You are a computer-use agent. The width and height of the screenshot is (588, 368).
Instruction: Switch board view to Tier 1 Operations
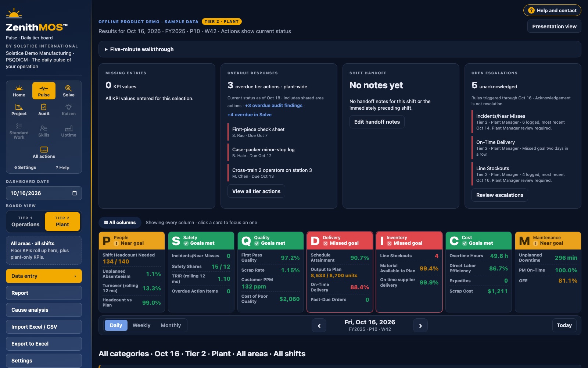tap(25, 222)
